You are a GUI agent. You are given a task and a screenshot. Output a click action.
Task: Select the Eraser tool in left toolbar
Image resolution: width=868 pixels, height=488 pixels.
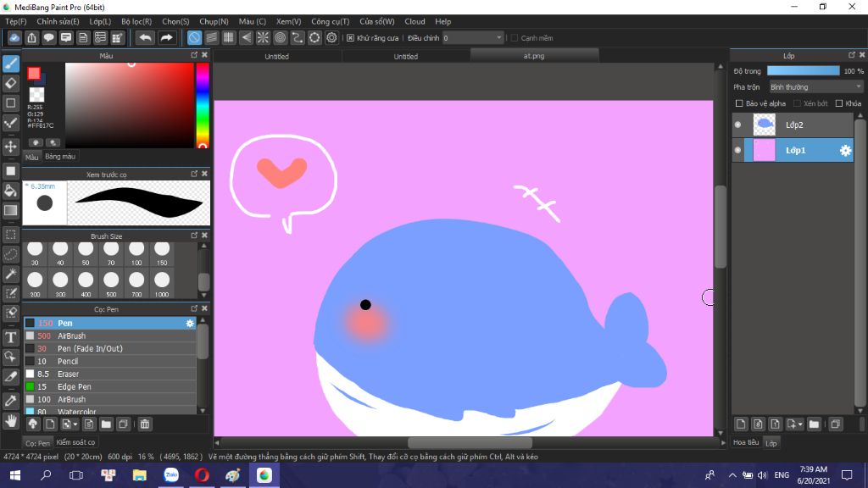[x=11, y=83]
